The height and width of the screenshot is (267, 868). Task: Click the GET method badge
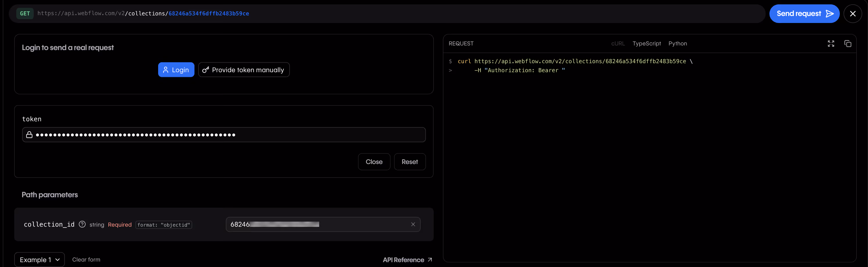[x=25, y=13]
